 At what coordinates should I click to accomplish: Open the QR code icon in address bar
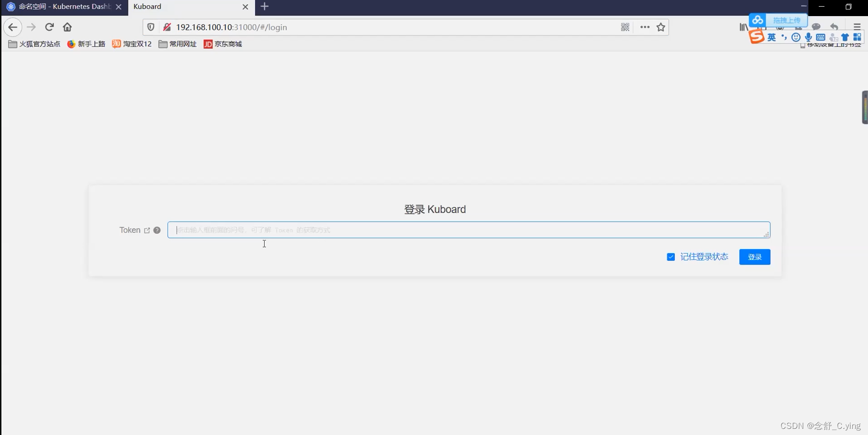tap(625, 27)
